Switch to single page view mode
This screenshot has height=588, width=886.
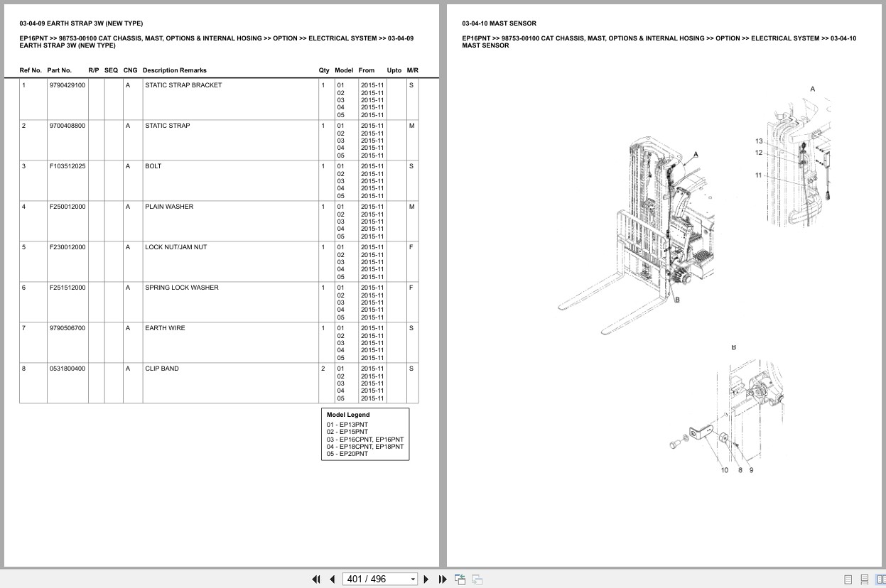(x=847, y=579)
